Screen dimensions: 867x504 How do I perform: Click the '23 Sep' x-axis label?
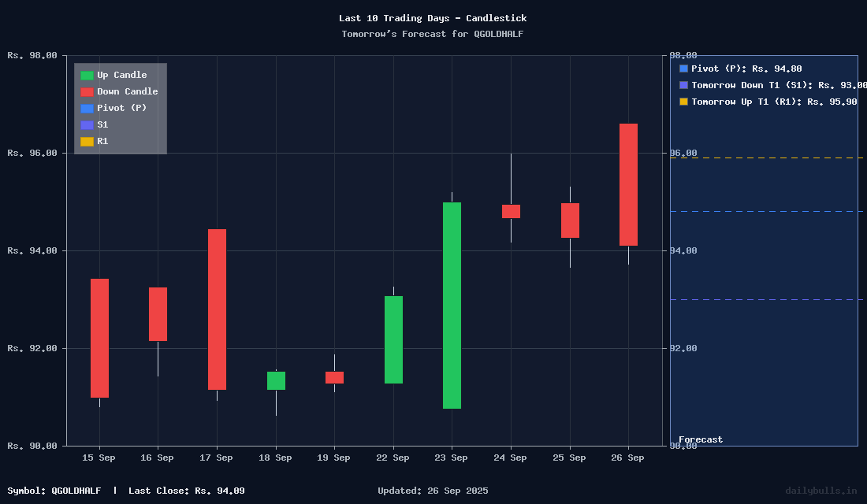click(451, 458)
